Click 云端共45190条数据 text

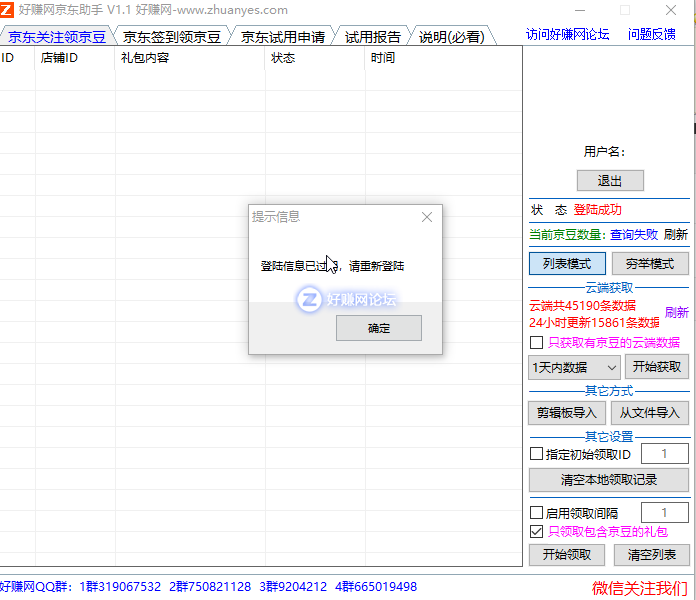point(582,305)
